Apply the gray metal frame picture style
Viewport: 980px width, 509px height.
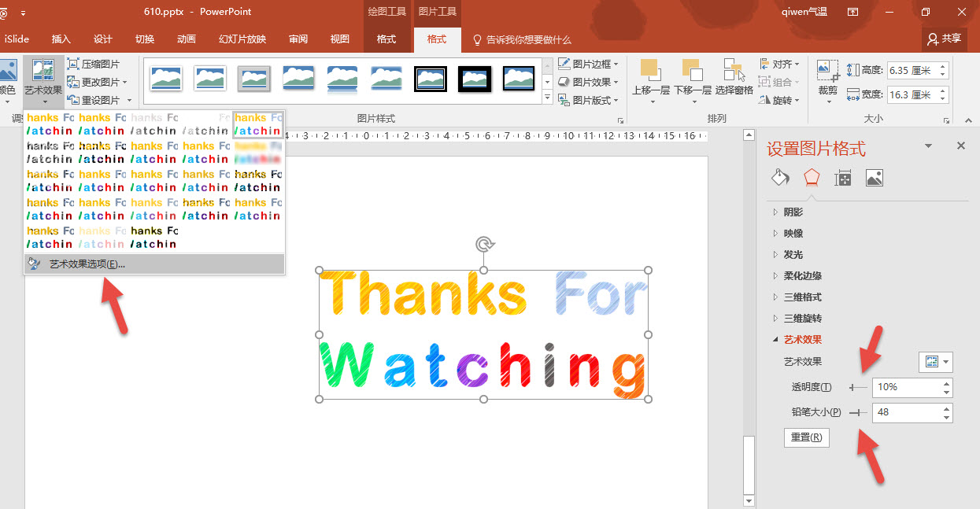tap(254, 78)
